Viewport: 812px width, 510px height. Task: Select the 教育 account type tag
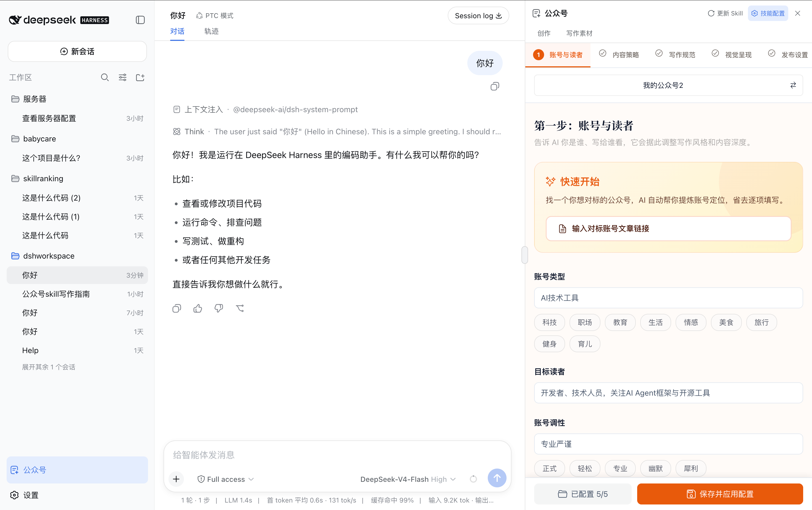tap(620, 322)
